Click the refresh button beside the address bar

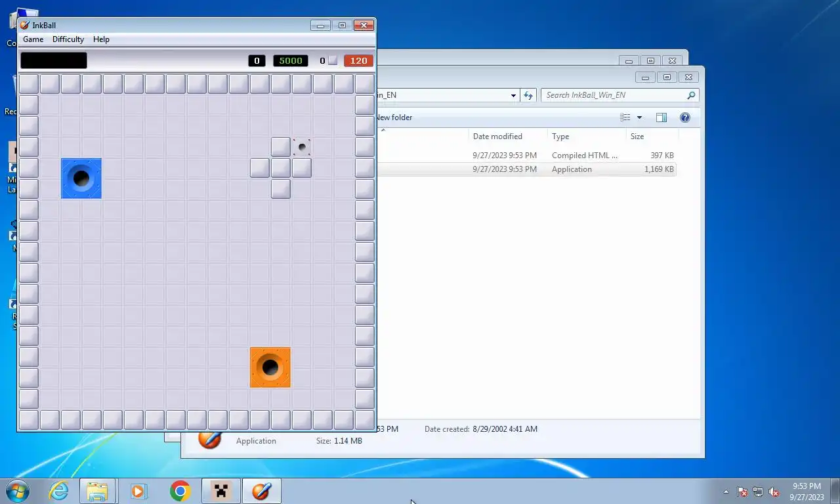[x=528, y=95]
